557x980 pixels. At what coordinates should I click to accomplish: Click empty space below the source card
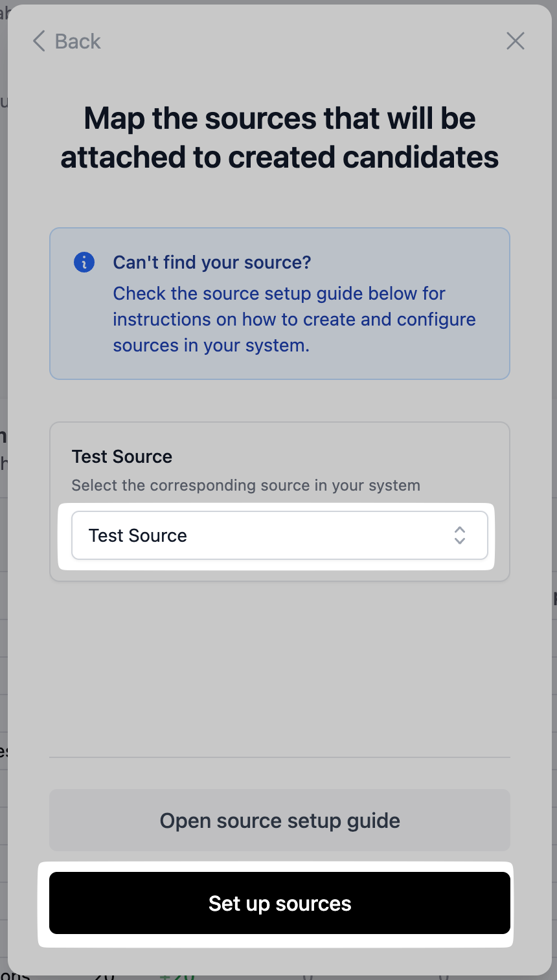(x=279, y=667)
